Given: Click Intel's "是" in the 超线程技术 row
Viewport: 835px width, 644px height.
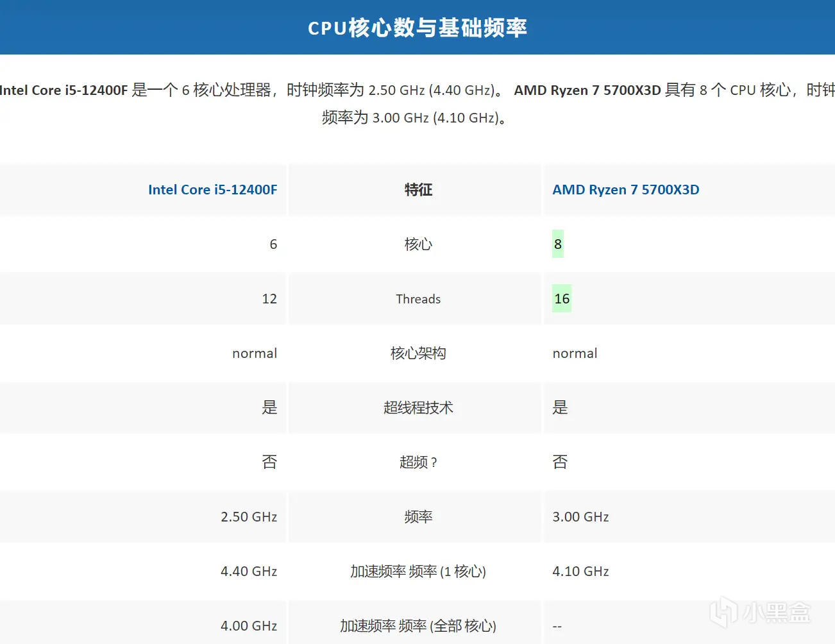Looking at the screenshot, I should coord(269,408).
